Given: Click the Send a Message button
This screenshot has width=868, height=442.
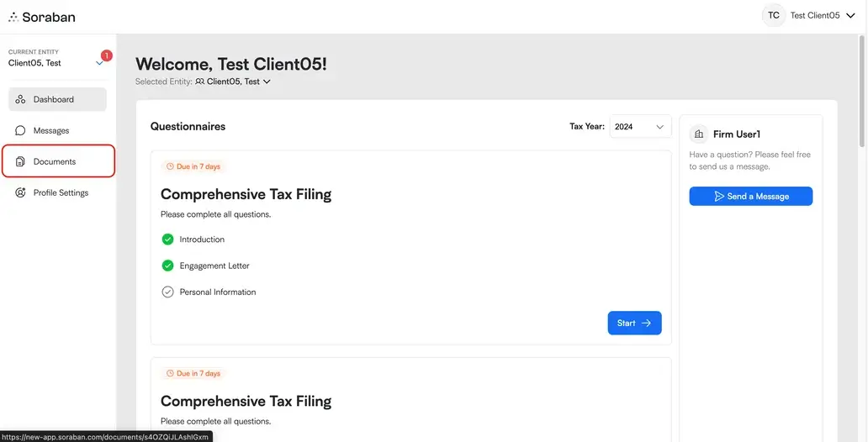Looking at the screenshot, I should (750, 196).
